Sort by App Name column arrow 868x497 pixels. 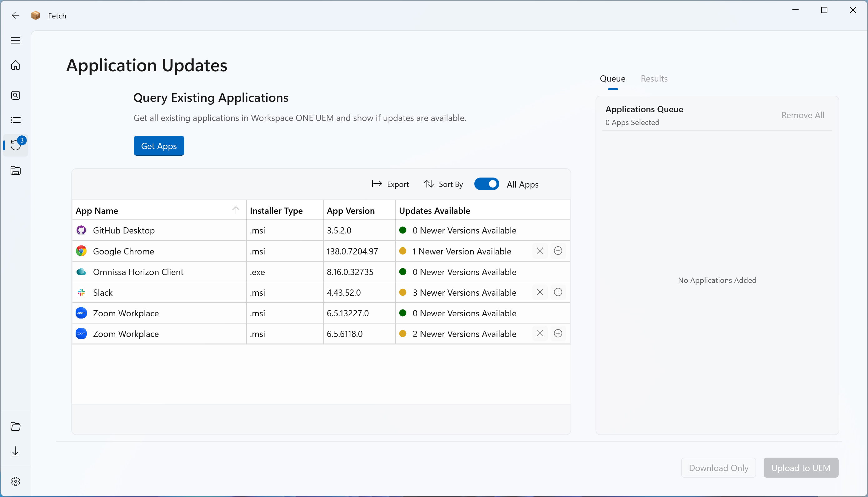pos(236,210)
